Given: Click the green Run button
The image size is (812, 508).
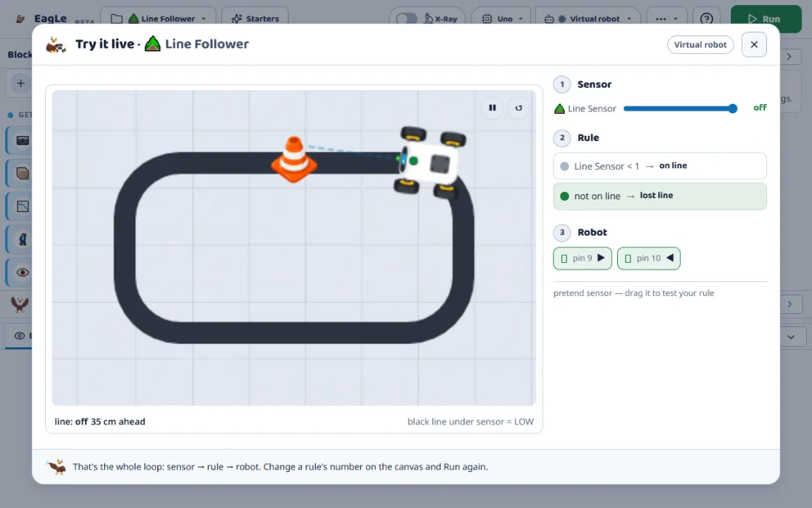Looking at the screenshot, I should pos(766,19).
